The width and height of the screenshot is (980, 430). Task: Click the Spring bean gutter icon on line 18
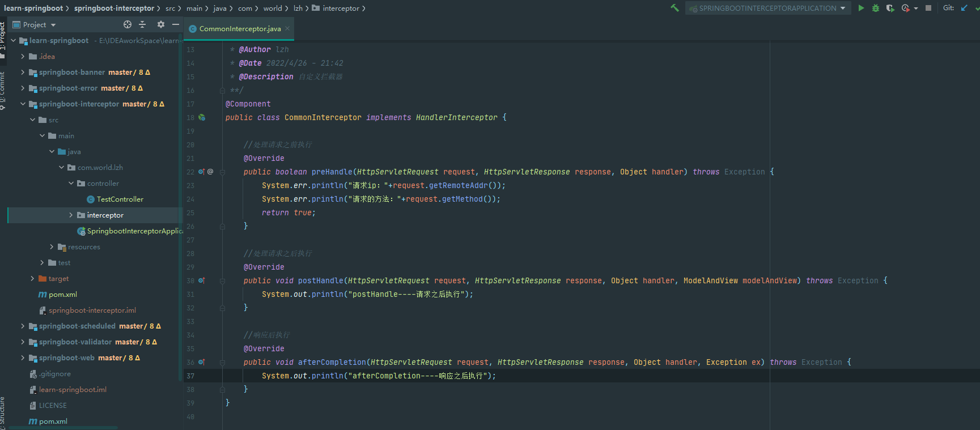pyautogui.click(x=201, y=117)
